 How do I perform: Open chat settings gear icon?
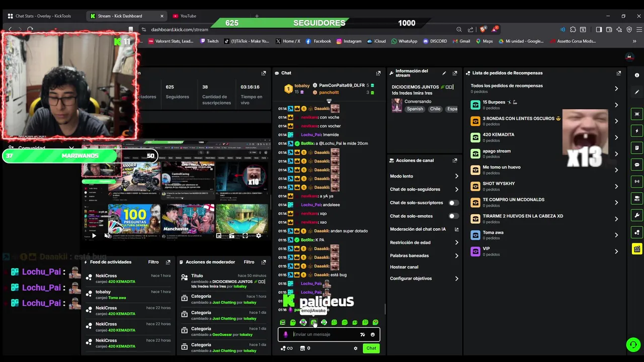click(x=356, y=348)
